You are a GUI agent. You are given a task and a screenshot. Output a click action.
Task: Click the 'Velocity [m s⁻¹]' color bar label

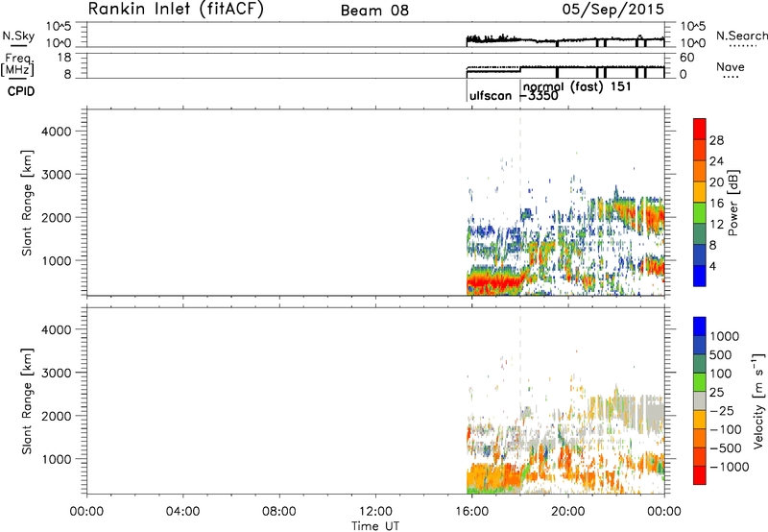tap(758, 401)
